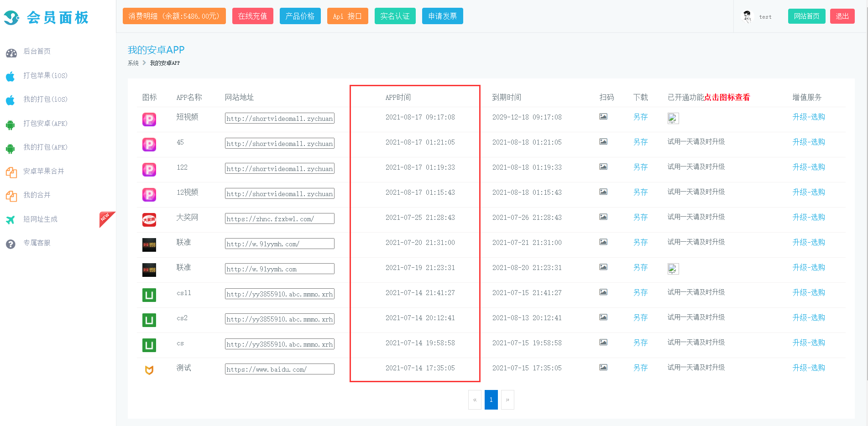Click the 在线充值 button
Screen dimensions: 868x426
tap(252, 16)
